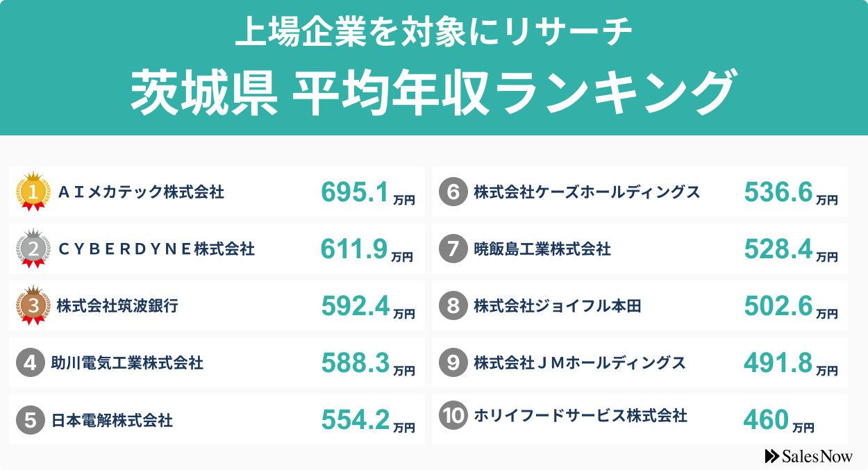Click 株式会社ケーズホールディングス company name

click(587, 192)
